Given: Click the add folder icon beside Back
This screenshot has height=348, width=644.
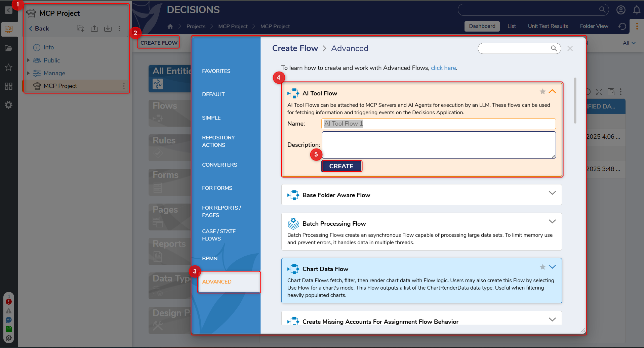Looking at the screenshot, I should point(81,29).
